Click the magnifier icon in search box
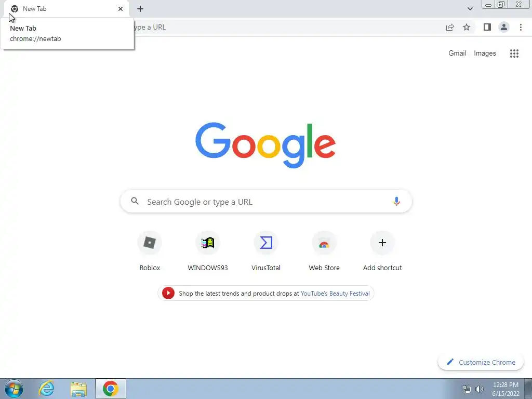Viewport: 532px width, 399px height. tap(135, 201)
